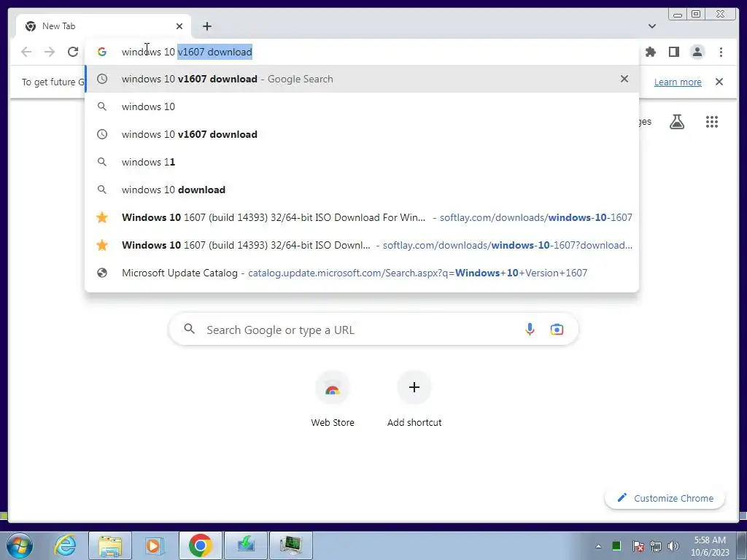Remove the highlighted v1607 download suggestion
This screenshot has height=560, width=747.
pos(624,79)
